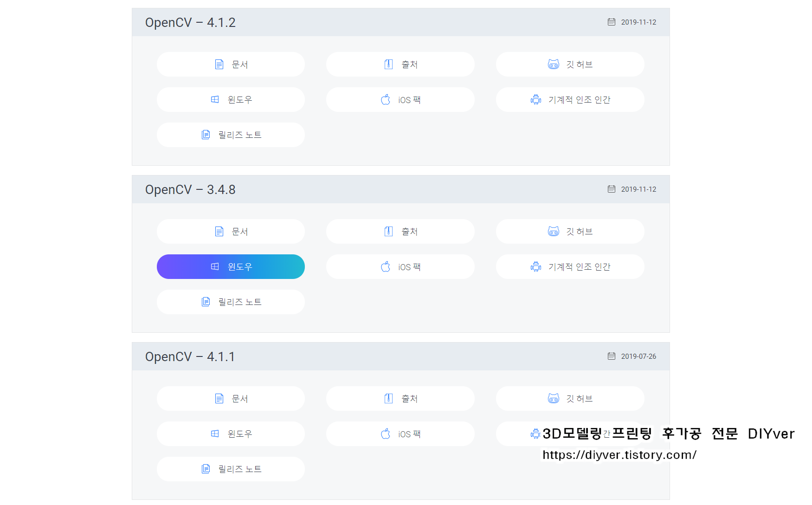Download 출처 source text for OpenCV 3.4.8
Screen dimensions: 812x505
[x=410, y=232]
